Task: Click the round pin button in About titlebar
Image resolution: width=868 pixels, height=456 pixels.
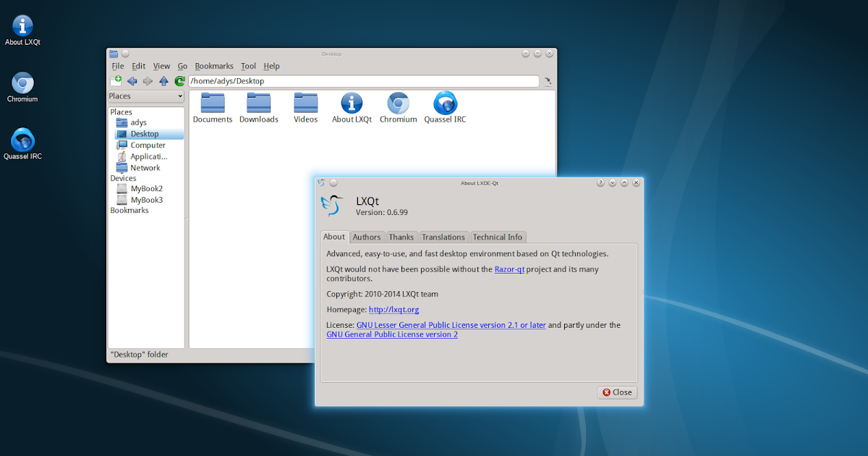Action: (333, 183)
